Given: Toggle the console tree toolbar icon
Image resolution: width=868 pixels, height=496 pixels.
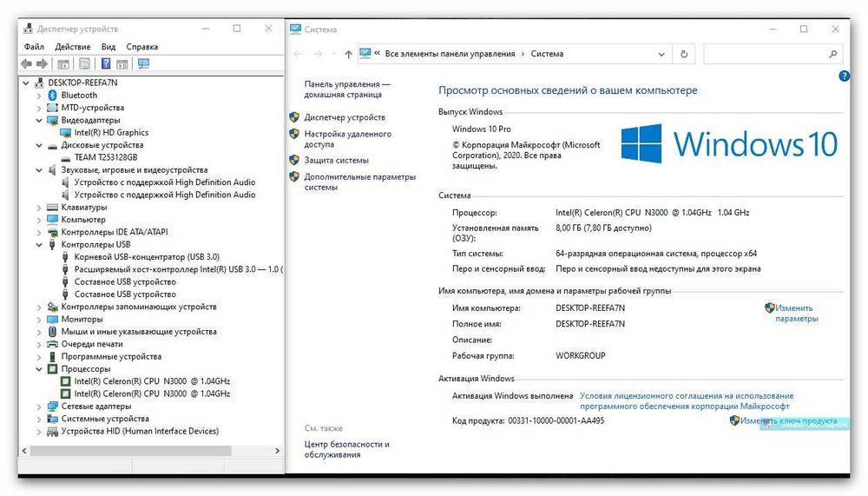Looking at the screenshot, I should (x=63, y=64).
